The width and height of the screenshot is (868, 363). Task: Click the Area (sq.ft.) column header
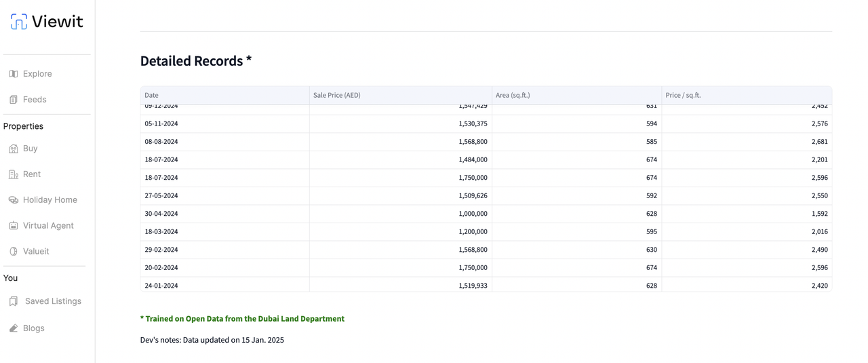513,96
